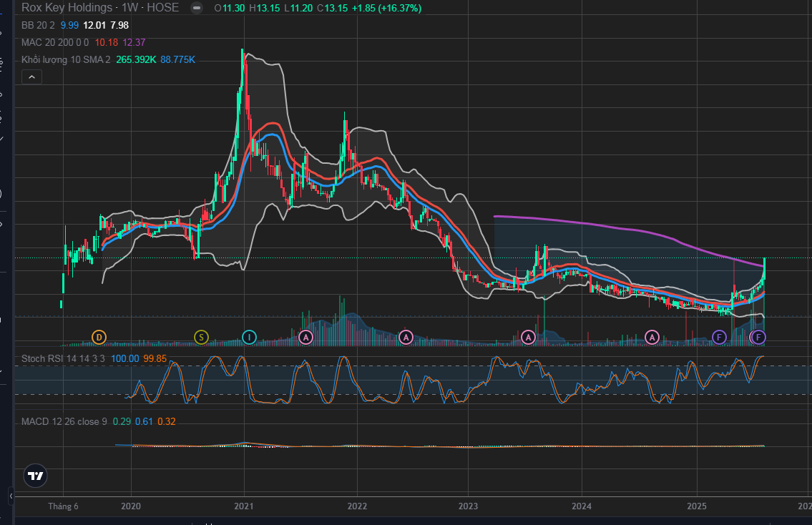Click the yellow S split event marker
Image resolution: width=812 pixels, height=525 pixels.
(201, 338)
